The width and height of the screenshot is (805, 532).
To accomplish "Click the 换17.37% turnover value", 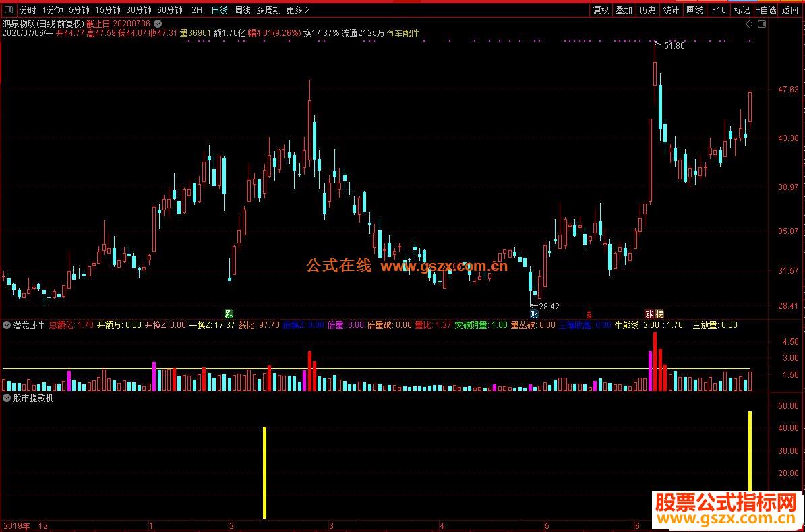I will point(321,34).
